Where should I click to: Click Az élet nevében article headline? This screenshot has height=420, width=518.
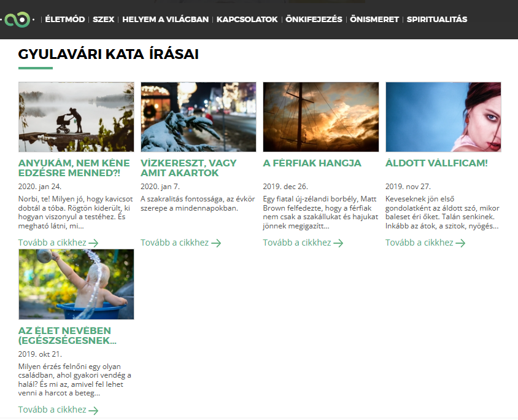pyautogui.click(x=67, y=335)
